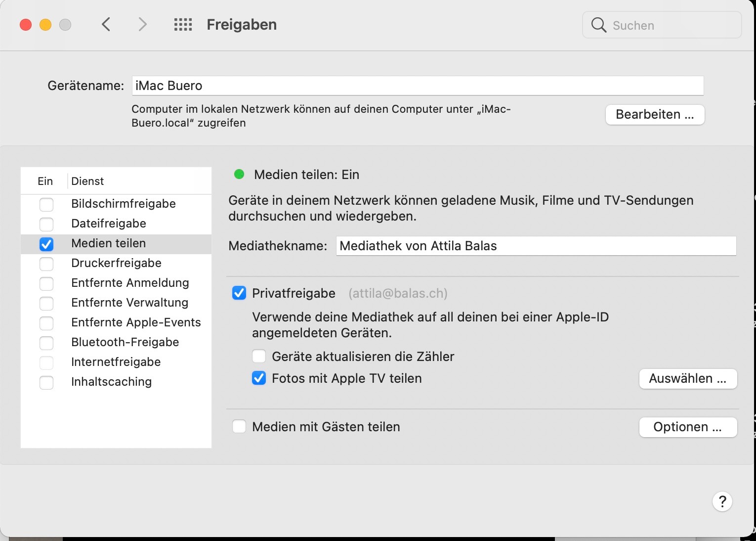Uncheck Medien teilen service checkbox
Image resolution: width=756 pixels, height=541 pixels.
(46, 244)
